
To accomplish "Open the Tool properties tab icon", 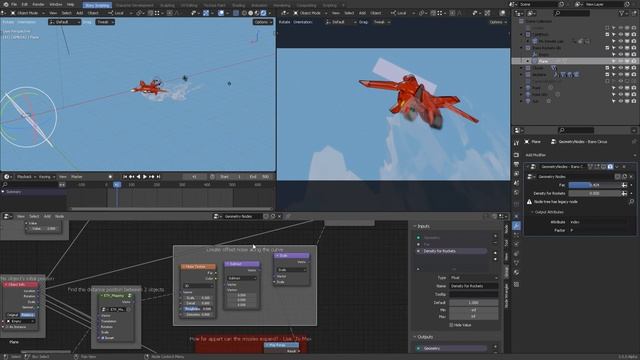I will (517, 143).
